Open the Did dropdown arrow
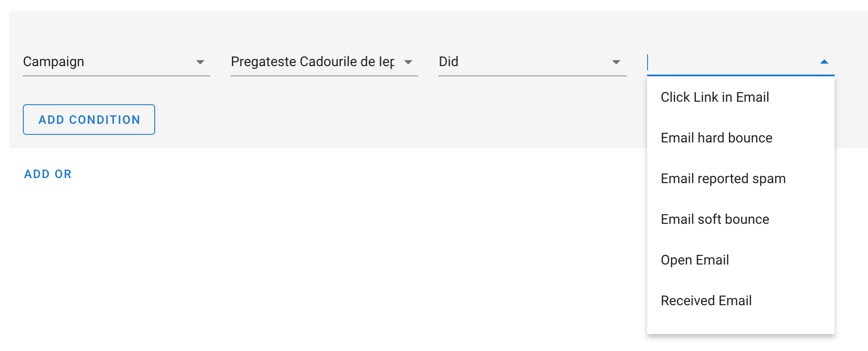868x351 pixels. [x=616, y=62]
